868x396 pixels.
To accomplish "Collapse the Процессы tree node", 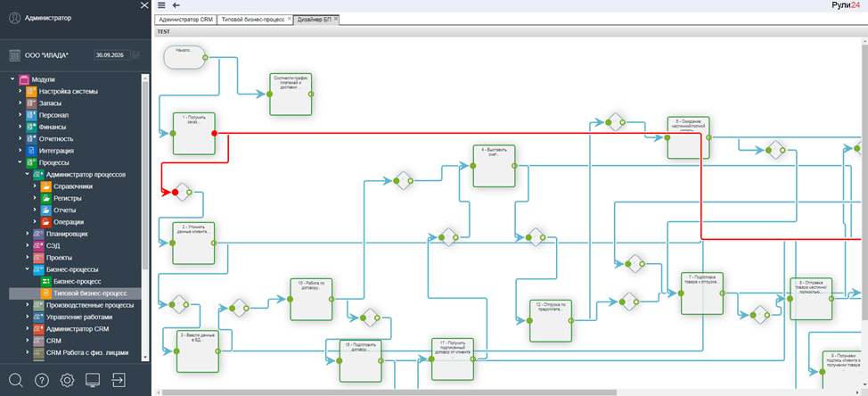I will [x=20, y=162].
